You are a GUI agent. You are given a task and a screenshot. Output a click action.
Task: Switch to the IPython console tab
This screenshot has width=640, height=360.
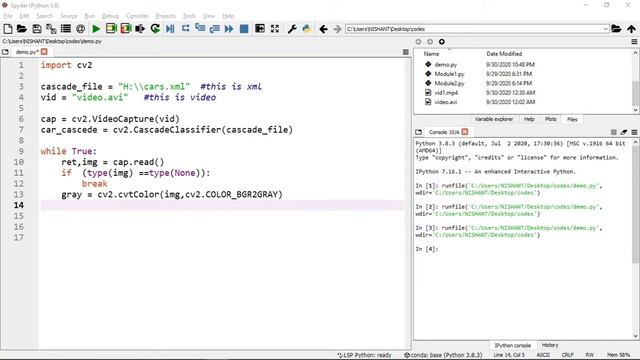pyautogui.click(x=513, y=345)
